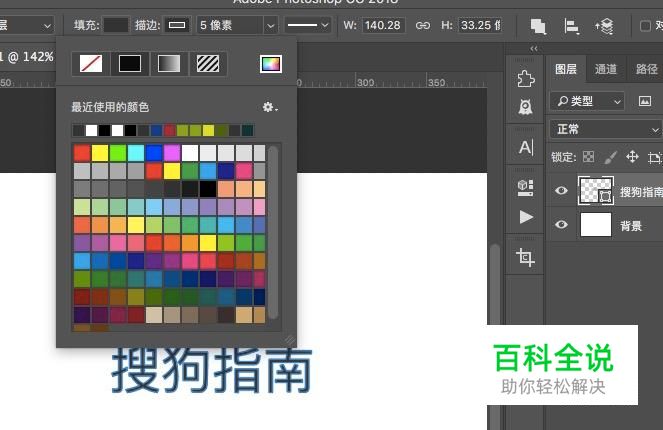Pick the red swatch in recent colors

pyautogui.click(x=170, y=130)
